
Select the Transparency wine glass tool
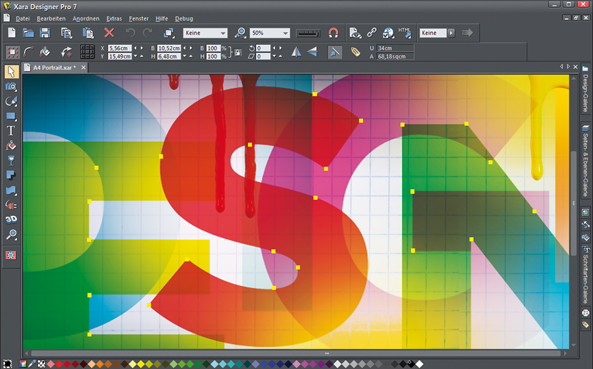coord(11,160)
